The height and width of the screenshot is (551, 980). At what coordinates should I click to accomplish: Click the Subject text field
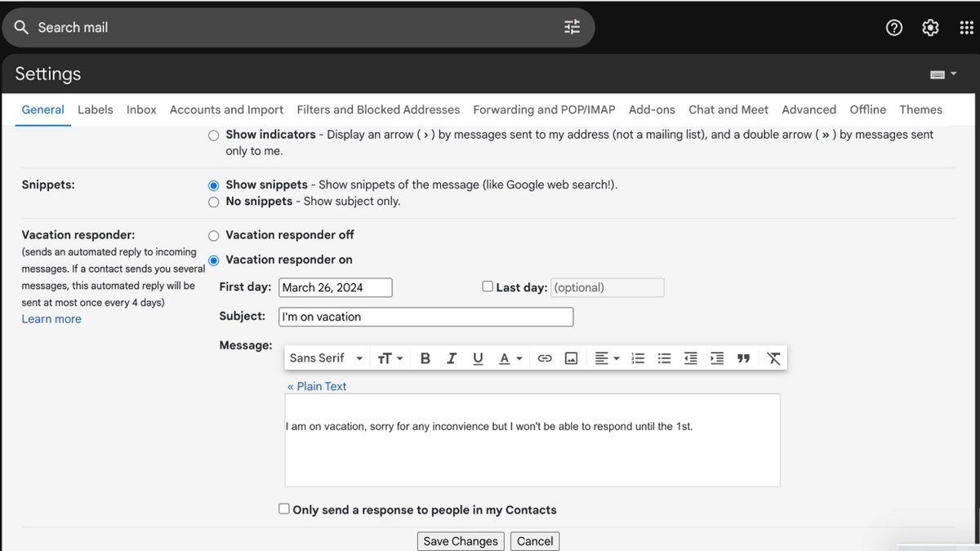point(425,317)
